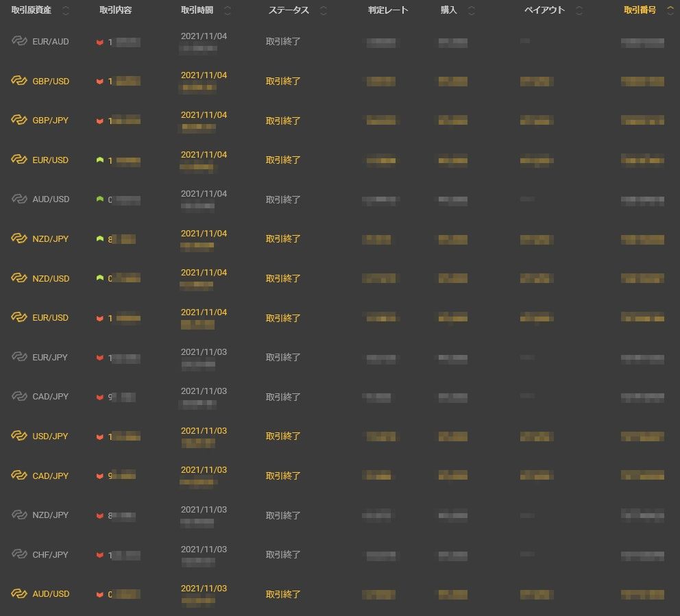Image resolution: width=680 pixels, height=616 pixels.
Task: Click the 判定レート column header
Action: (x=388, y=10)
